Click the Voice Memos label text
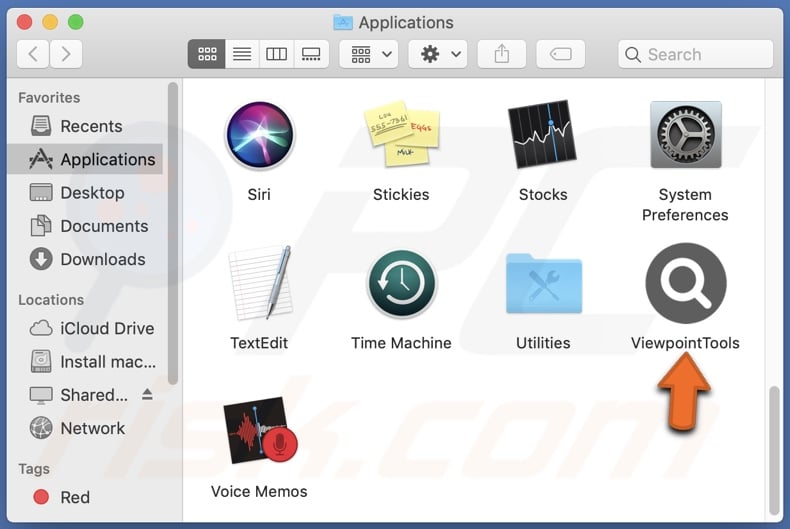The image size is (790, 529). (x=259, y=491)
